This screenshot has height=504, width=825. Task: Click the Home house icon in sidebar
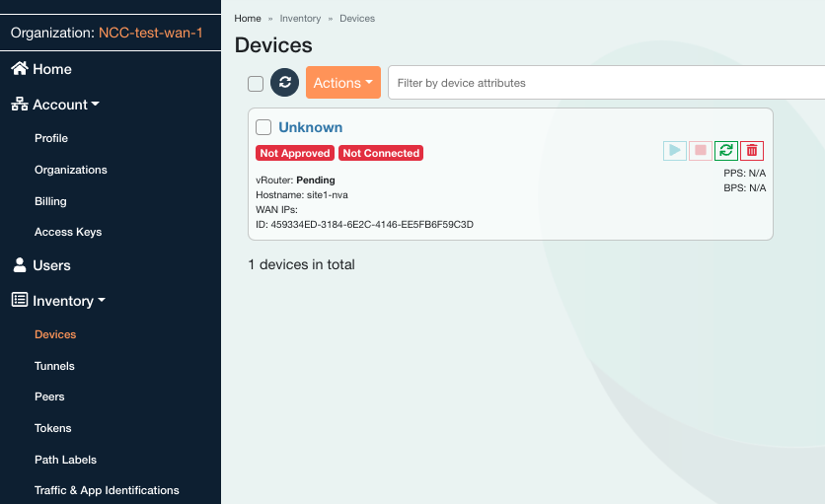coord(19,69)
